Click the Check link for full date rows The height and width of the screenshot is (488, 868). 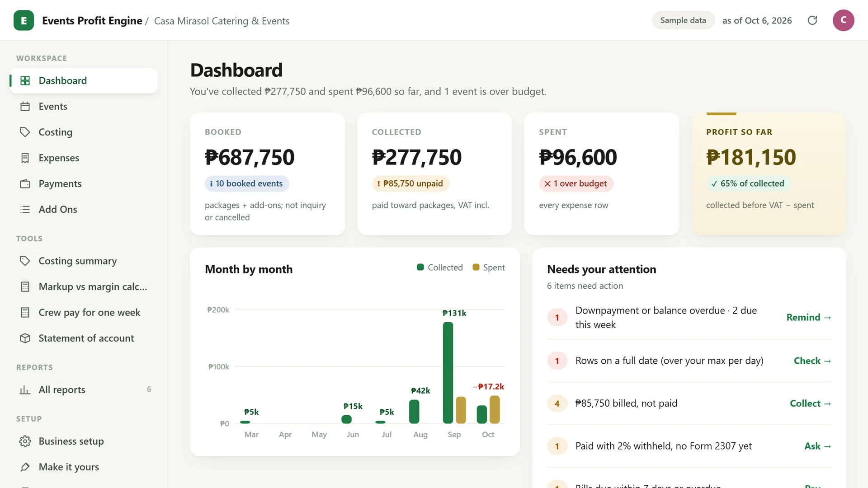click(x=812, y=361)
